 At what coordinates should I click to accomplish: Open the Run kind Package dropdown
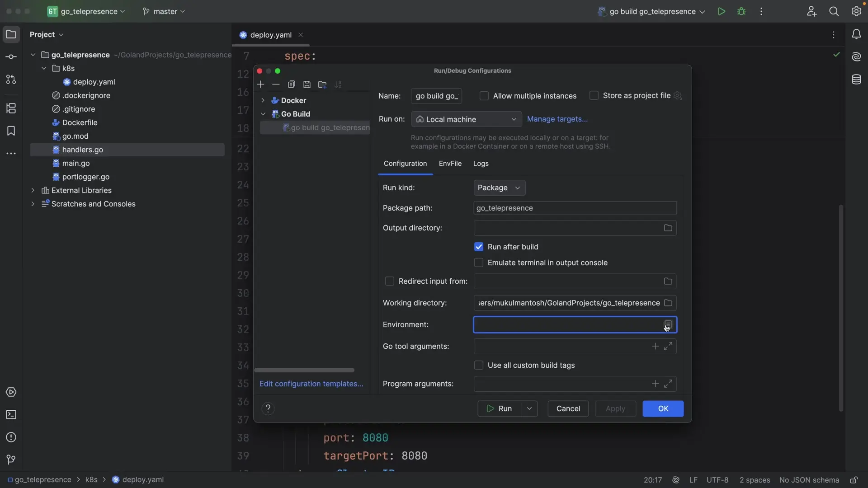(x=499, y=188)
